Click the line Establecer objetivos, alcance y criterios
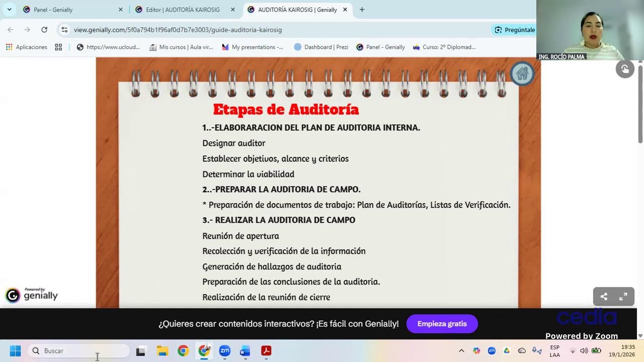 275,159
